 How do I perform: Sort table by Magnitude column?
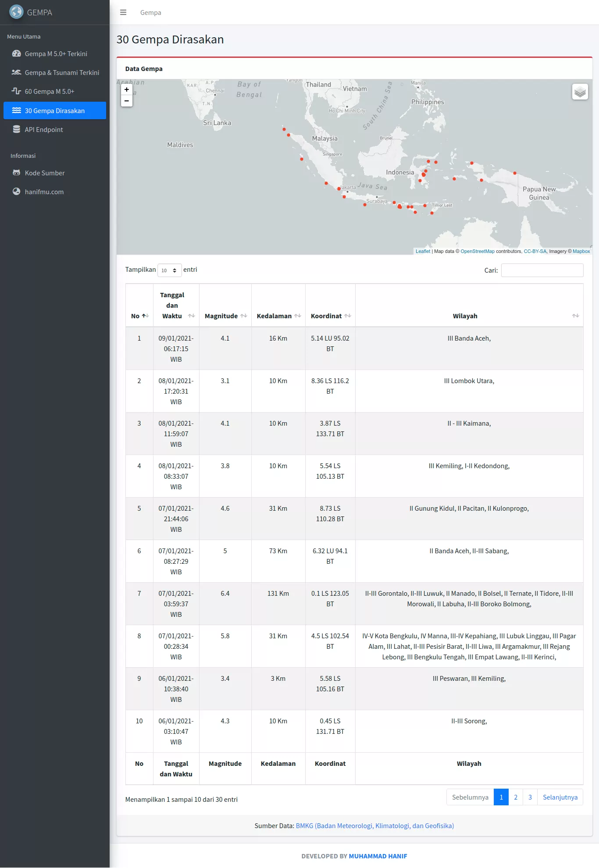pos(225,305)
